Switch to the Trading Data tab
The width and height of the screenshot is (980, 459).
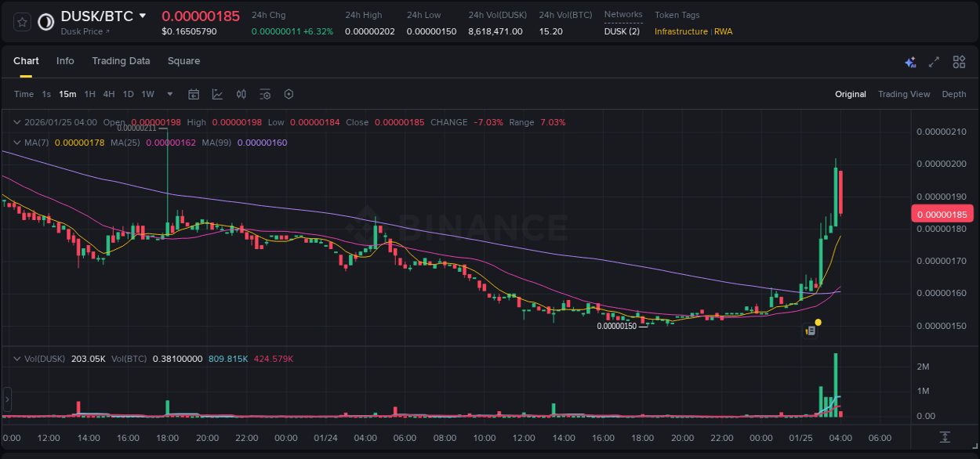(x=121, y=60)
